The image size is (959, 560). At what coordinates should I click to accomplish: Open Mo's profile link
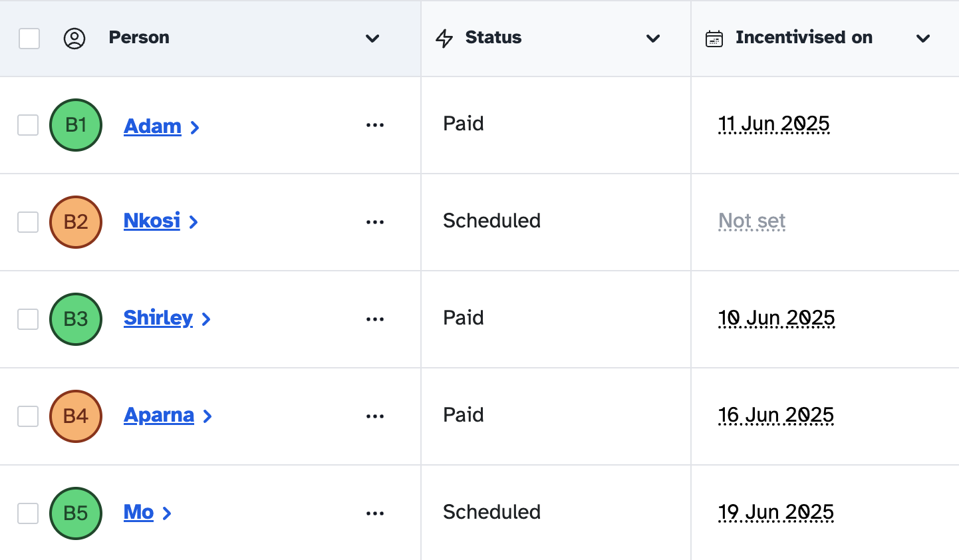click(138, 512)
